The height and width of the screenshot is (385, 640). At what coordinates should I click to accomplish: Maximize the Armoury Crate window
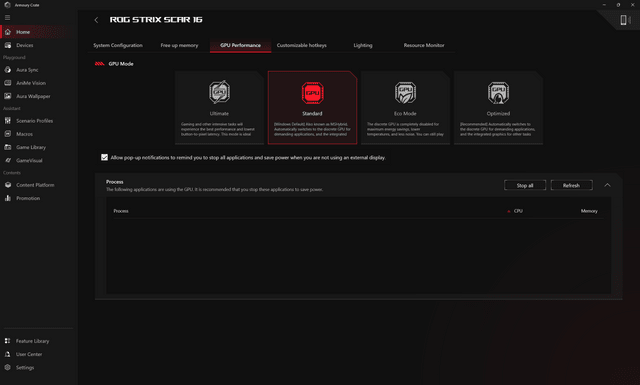pyautogui.click(x=618, y=5)
